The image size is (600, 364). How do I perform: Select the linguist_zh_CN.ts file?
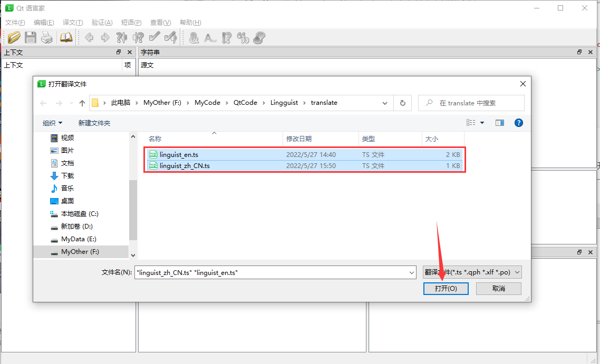click(305, 166)
